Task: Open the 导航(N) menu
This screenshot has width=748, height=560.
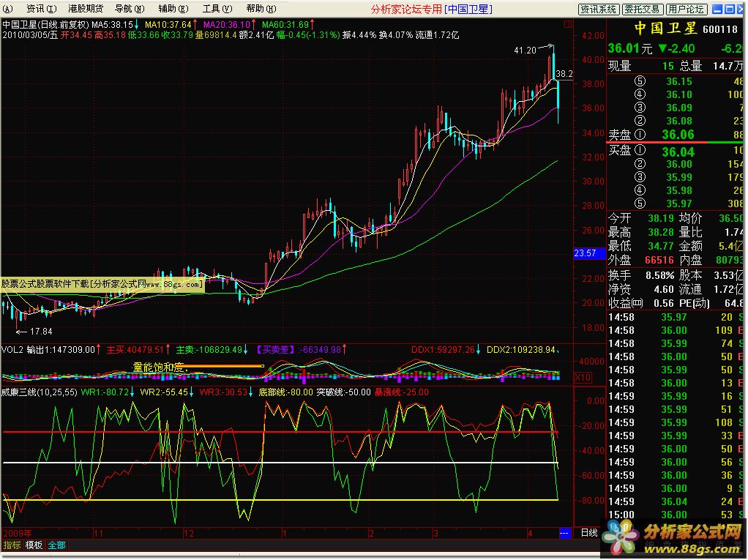Action: (x=130, y=9)
